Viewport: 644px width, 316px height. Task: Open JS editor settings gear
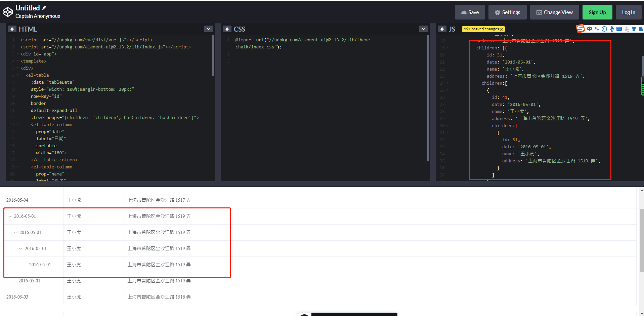point(442,29)
